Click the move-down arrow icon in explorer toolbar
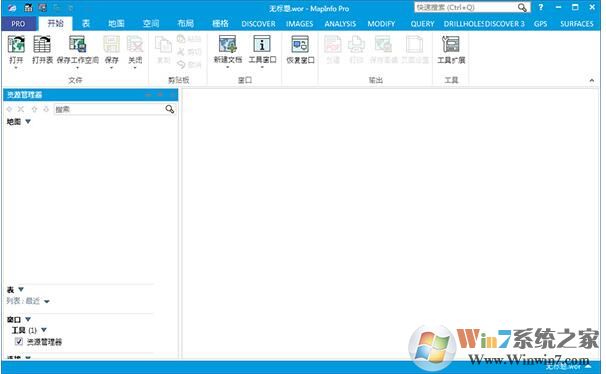The height and width of the screenshot is (374, 606). pos(46,109)
